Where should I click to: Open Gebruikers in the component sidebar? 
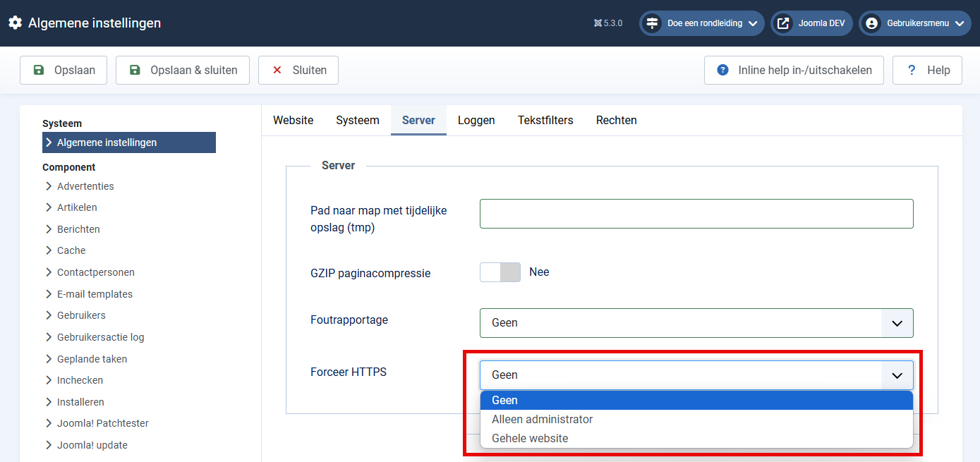pos(81,315)
